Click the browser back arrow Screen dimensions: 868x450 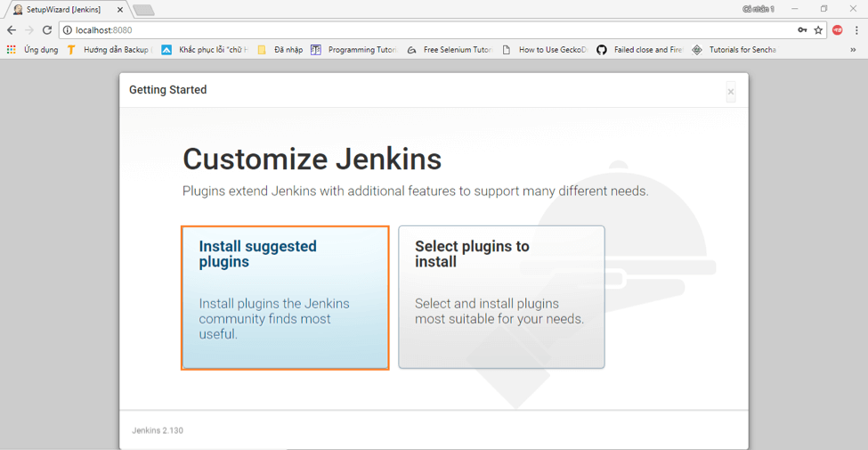tap(11, 30)
